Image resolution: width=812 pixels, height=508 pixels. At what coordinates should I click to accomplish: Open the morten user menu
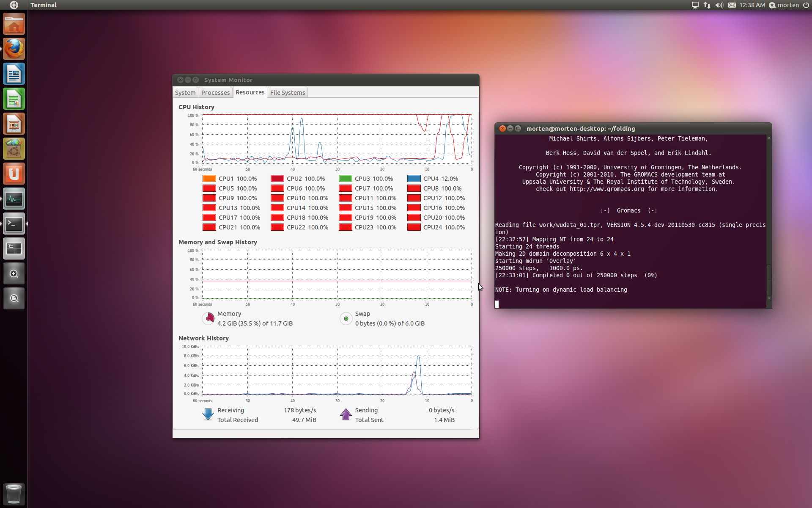click(784, 5)
